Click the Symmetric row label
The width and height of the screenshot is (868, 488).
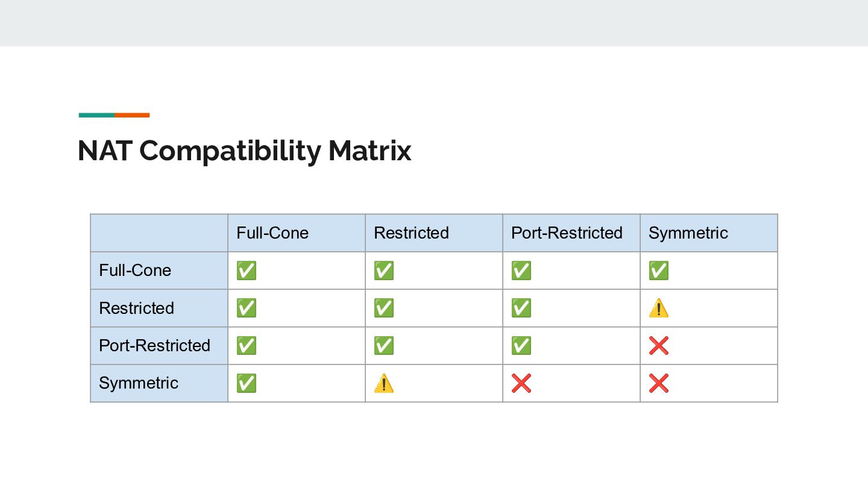(139, 383)
